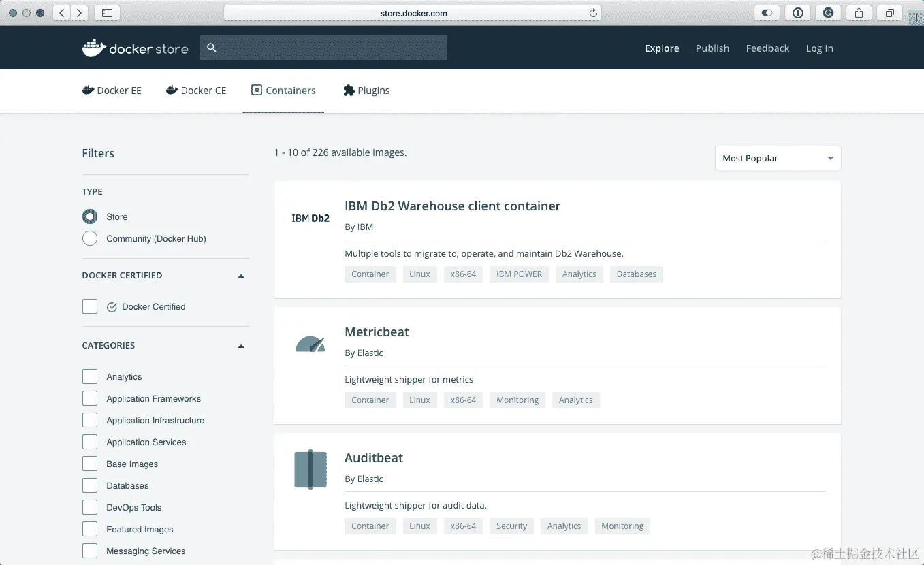Check the Analytics category checkbox

pyautogui.click(x=90, y=376)
